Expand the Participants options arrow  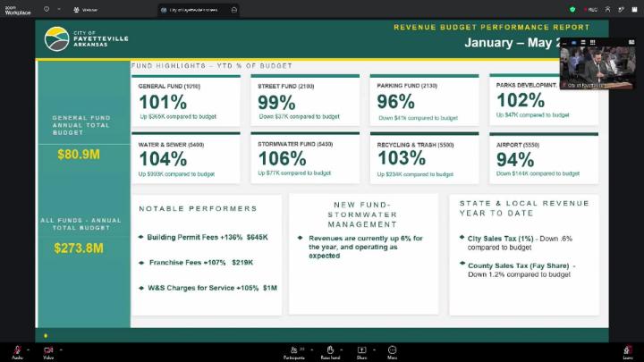312,350
